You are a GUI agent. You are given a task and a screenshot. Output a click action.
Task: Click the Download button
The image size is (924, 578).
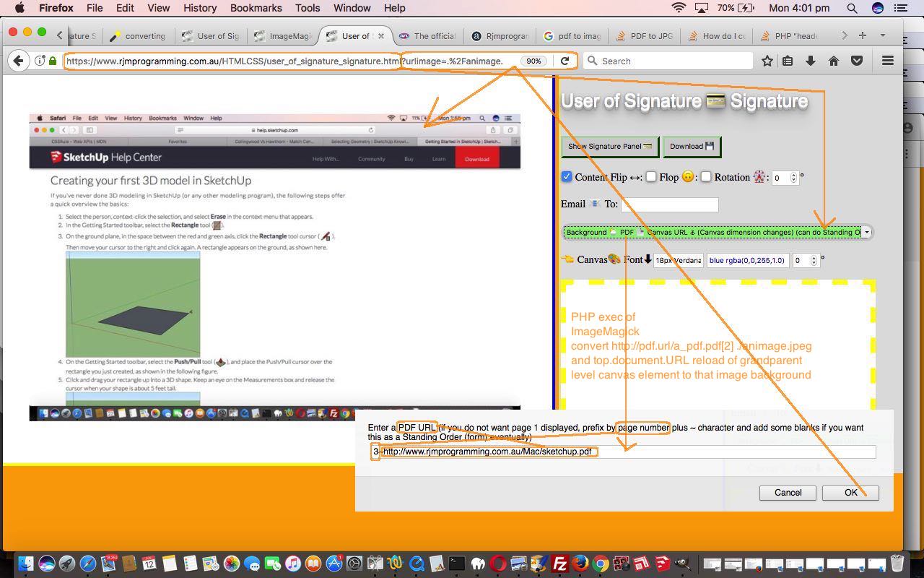pyautogui.click(x=692, y=146)
